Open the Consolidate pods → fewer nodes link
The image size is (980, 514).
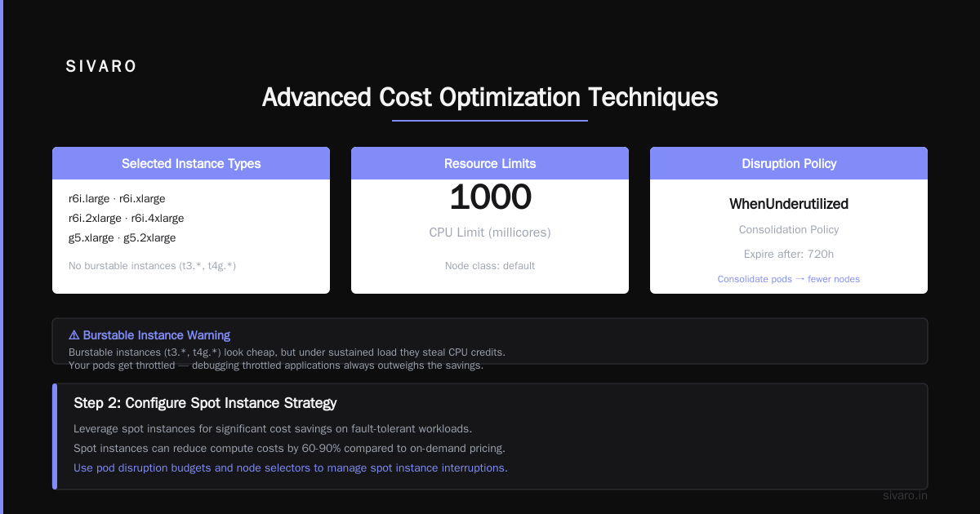pos(789,279)
